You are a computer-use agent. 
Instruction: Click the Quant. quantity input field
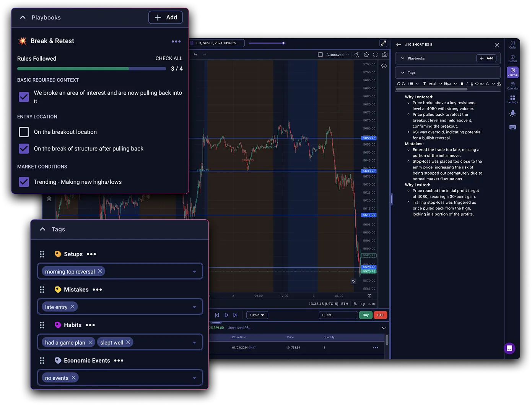(338, 315)
